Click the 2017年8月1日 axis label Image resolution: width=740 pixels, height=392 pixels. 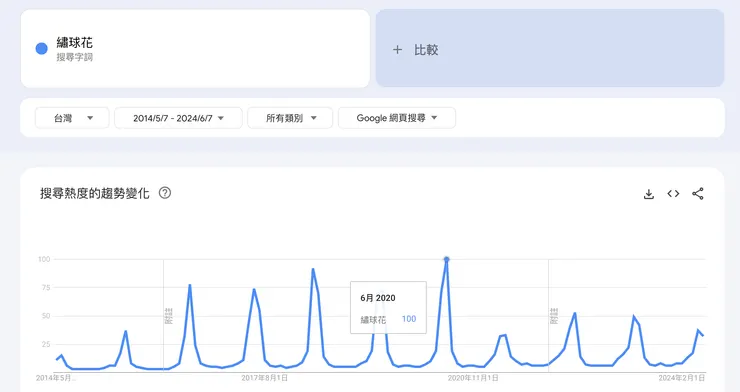pyautogui.click(x=264, y=378)
